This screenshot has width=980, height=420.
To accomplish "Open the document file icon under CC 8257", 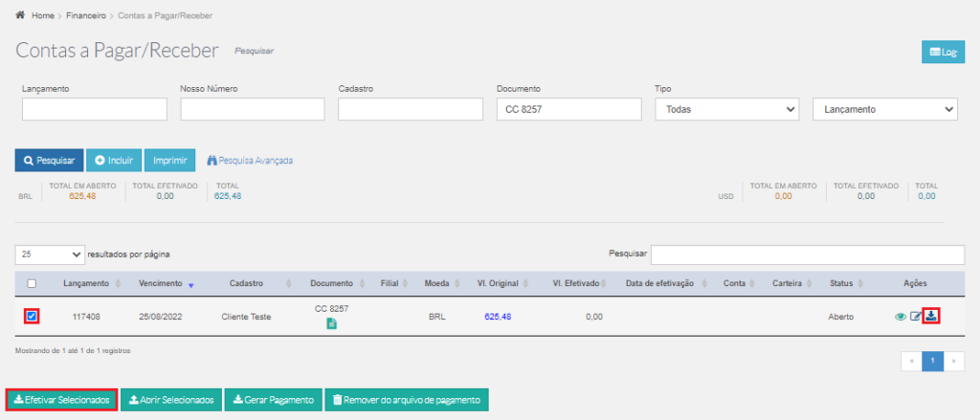I will tap(331, 323).
